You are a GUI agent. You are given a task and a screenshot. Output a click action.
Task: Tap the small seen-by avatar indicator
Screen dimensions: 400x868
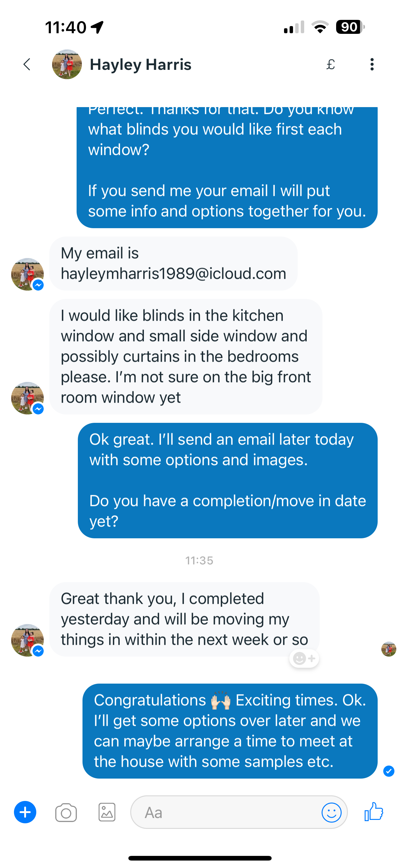[x=389, y=649]
